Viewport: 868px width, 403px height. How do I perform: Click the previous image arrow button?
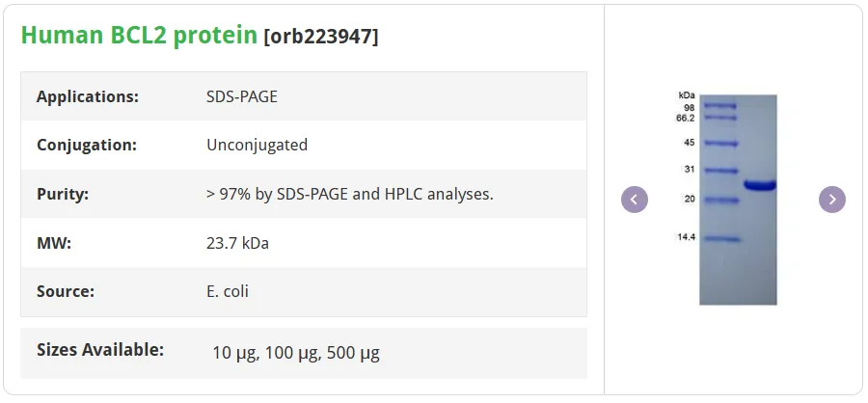click(635, 200)
